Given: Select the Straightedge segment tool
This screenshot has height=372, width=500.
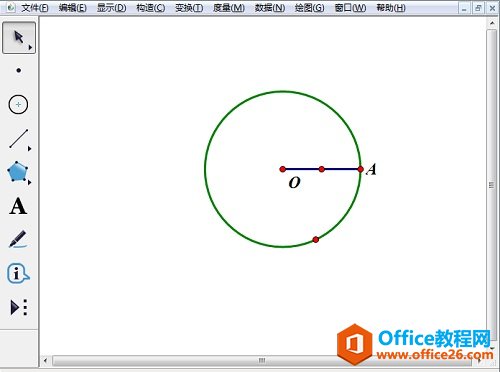Looking at the screenshot, I should pyautogui.click(x=19, y=139).
